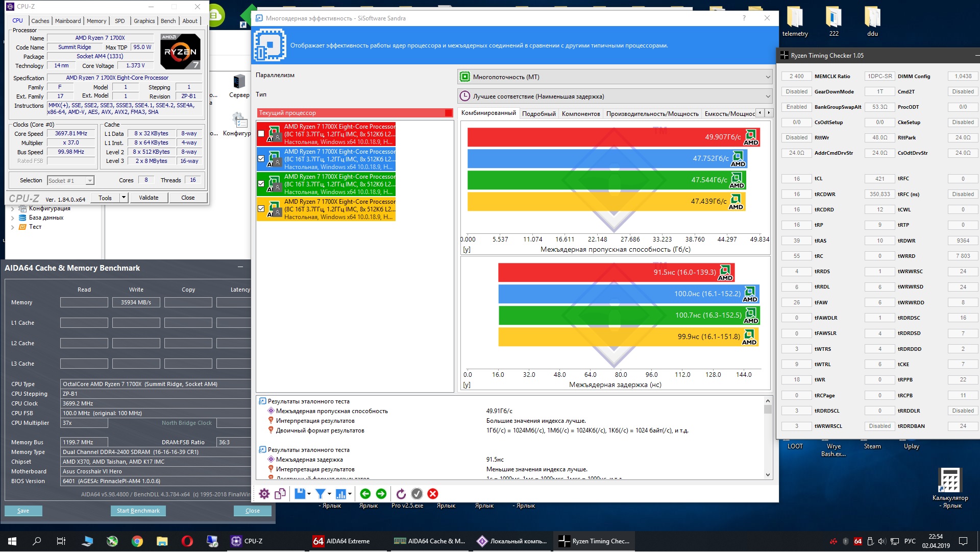The height and width of the screenshot is (552, 980).
Task: Click the Start Benchmark button in AIDA64
Action: pos(138,511)
